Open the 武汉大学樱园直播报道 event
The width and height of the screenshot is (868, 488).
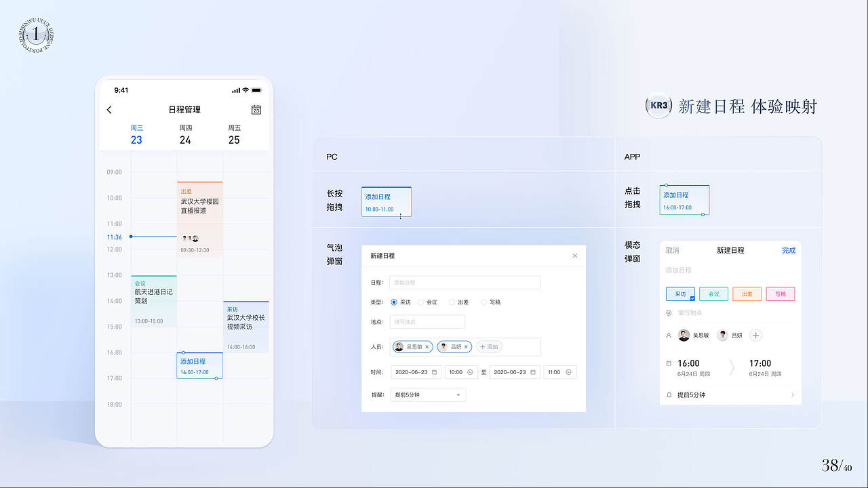[x=200, y=219]
